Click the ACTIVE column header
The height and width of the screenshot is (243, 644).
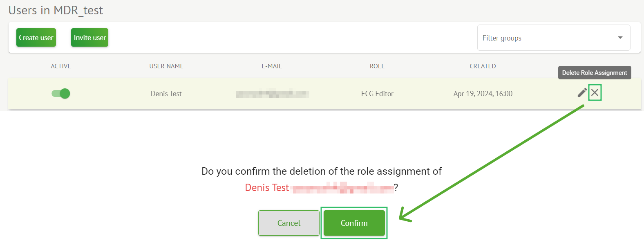tap(61, 66)
